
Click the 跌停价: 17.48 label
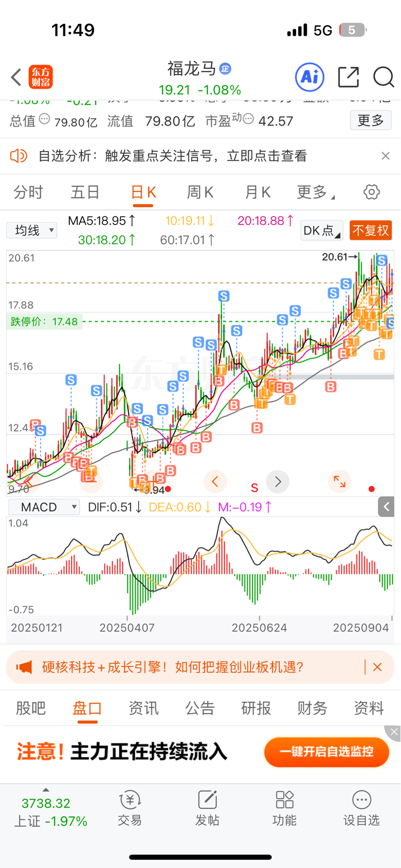tap(44, 322)
